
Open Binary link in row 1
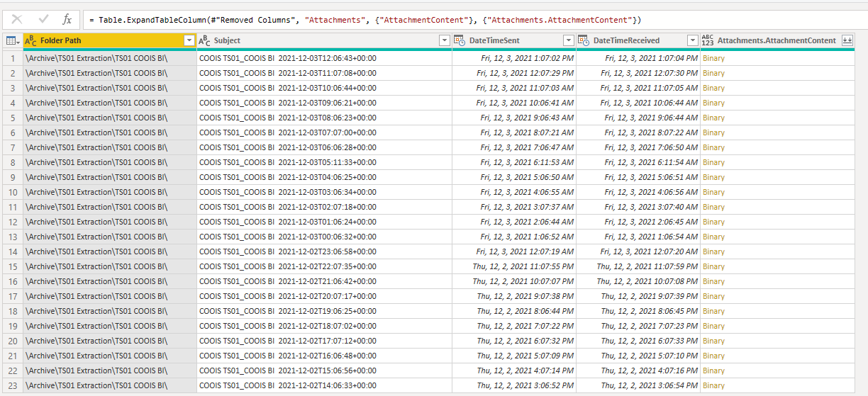[713, 59]
